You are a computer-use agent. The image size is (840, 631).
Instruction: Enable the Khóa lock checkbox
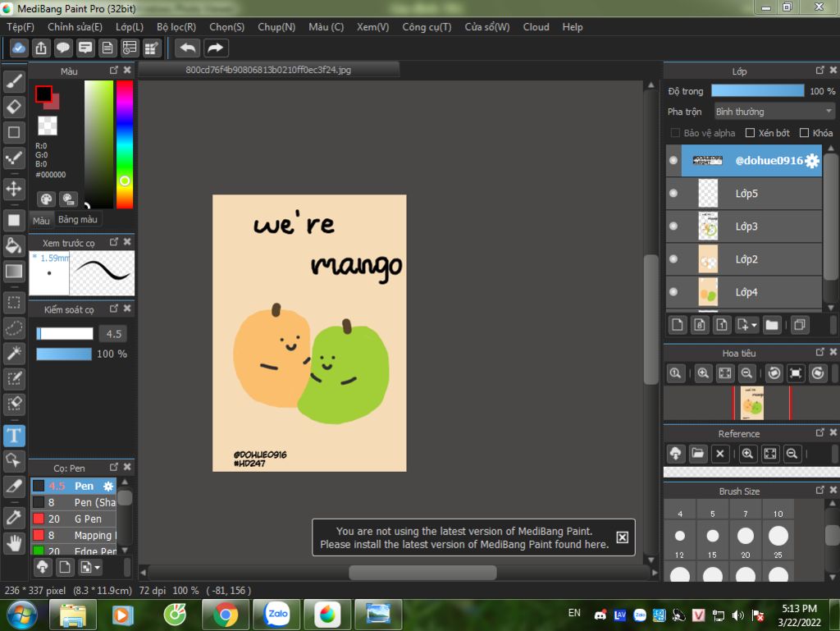804,133
